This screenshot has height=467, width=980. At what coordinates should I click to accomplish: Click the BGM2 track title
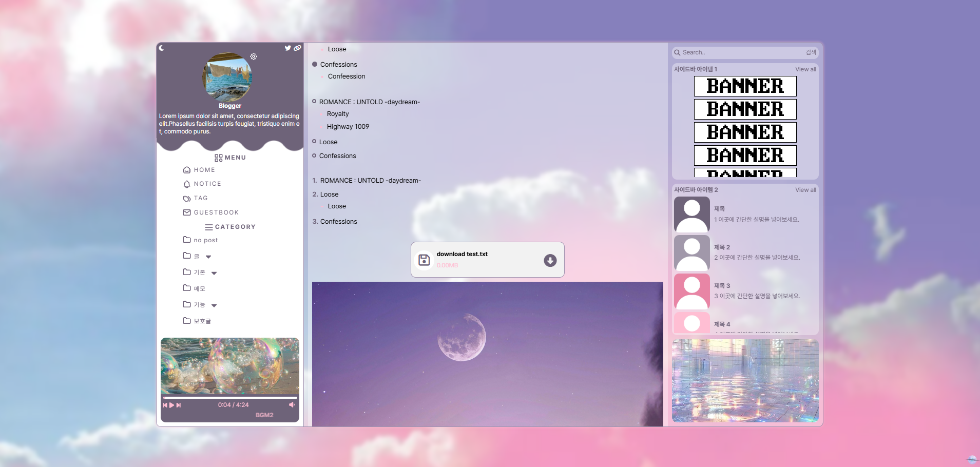(264, 415)
